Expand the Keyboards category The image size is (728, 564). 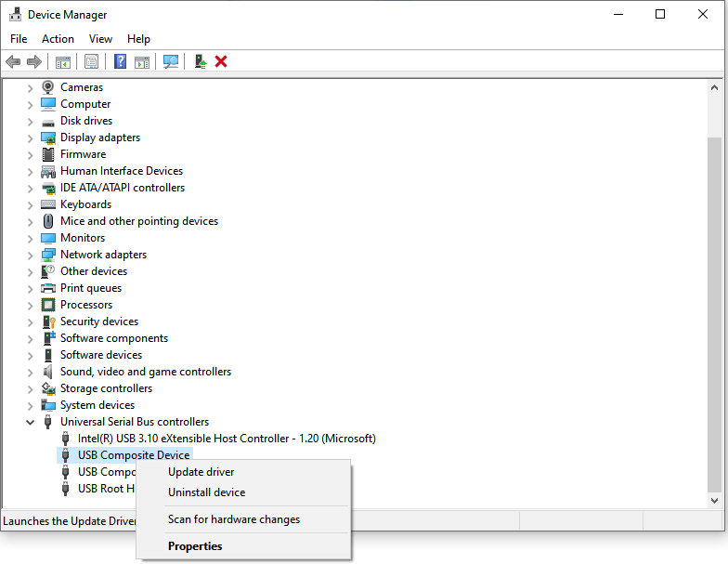pyautogui.click(x=30, y=204)
